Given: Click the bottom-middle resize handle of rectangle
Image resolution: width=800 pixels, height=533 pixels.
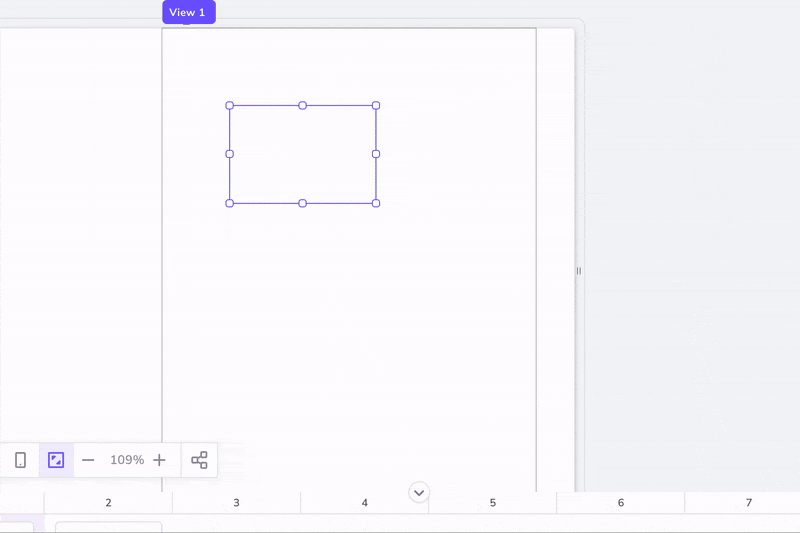Looking at the screenshot, I should point(303,203).
